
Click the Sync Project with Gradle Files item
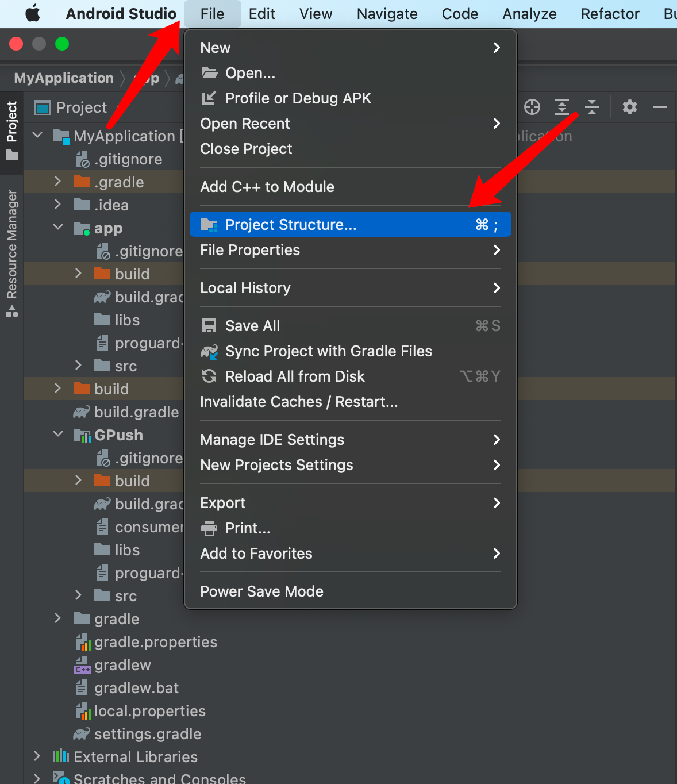[328, 351]
